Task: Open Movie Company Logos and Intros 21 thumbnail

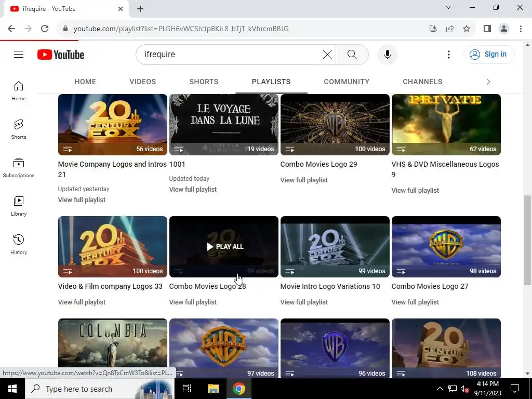Action: pos(113,125)
